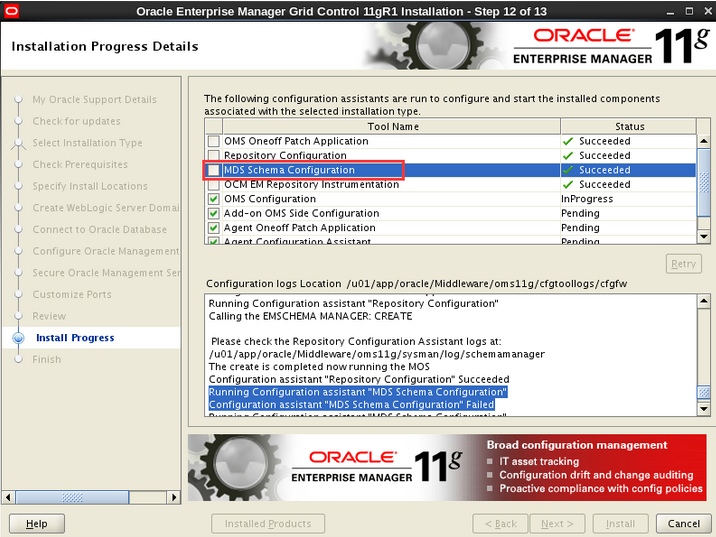
Task: Click green check in highlighted MDS Schema Configuration row
Action: 568,170
